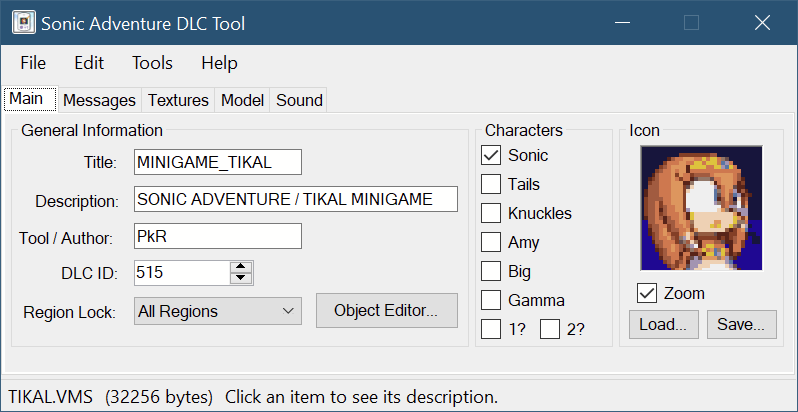Viewport: 798px width, 412px height.
Task: Uncheck the Sonic character checkbox
Action: pos(491,155)
